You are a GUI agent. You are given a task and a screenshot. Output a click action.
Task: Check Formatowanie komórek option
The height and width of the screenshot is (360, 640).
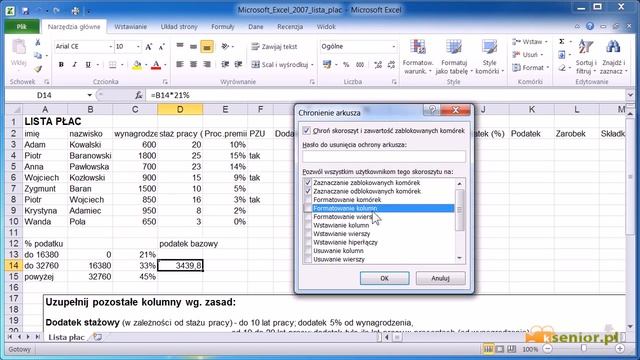308,200
